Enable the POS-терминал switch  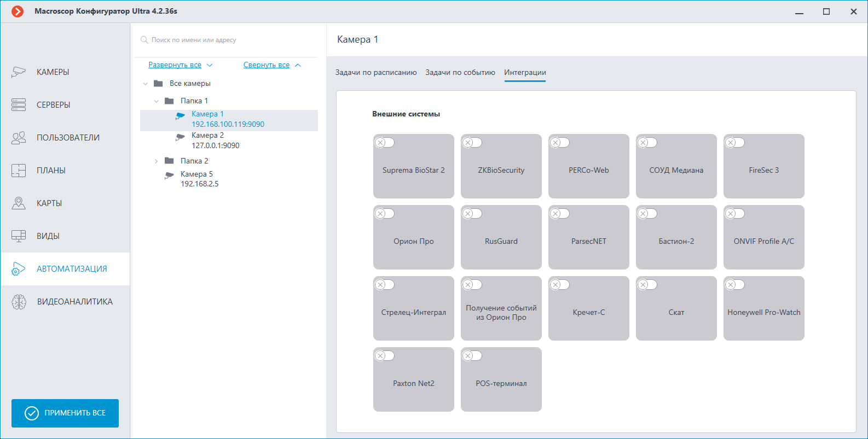[472, 355]
